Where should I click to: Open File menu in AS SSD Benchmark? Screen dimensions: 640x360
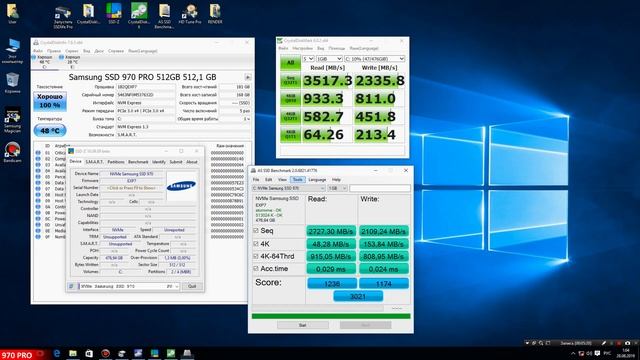tap(256, 180)
